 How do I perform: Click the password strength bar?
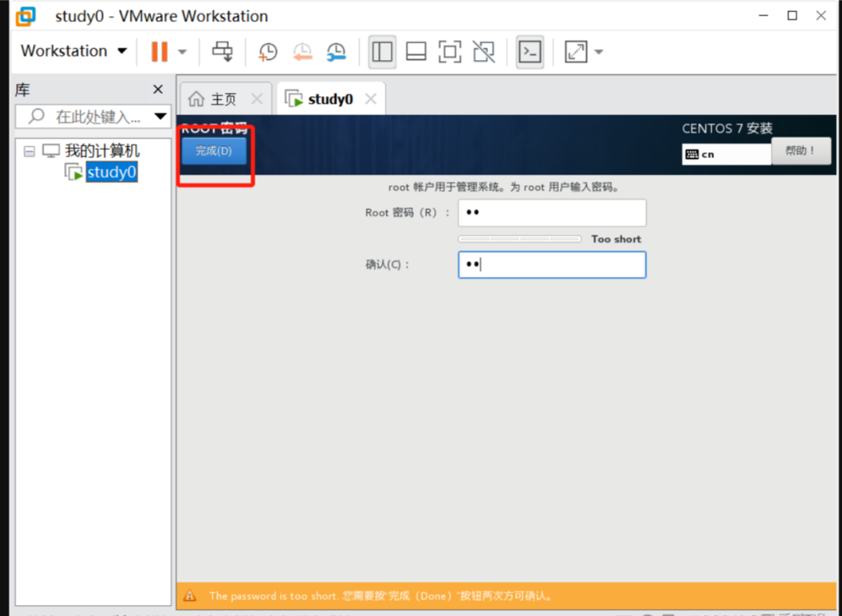520,239
